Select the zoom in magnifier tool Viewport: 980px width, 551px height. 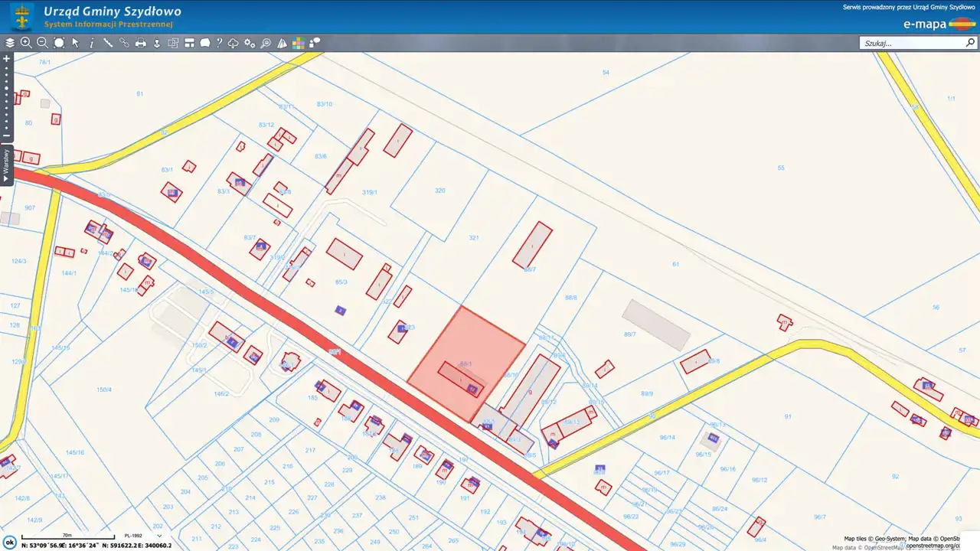26,43
